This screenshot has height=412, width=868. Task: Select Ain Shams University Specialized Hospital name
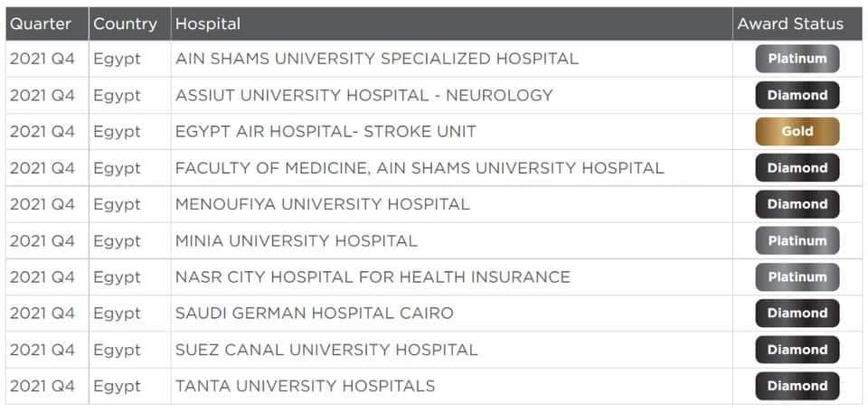376,59
